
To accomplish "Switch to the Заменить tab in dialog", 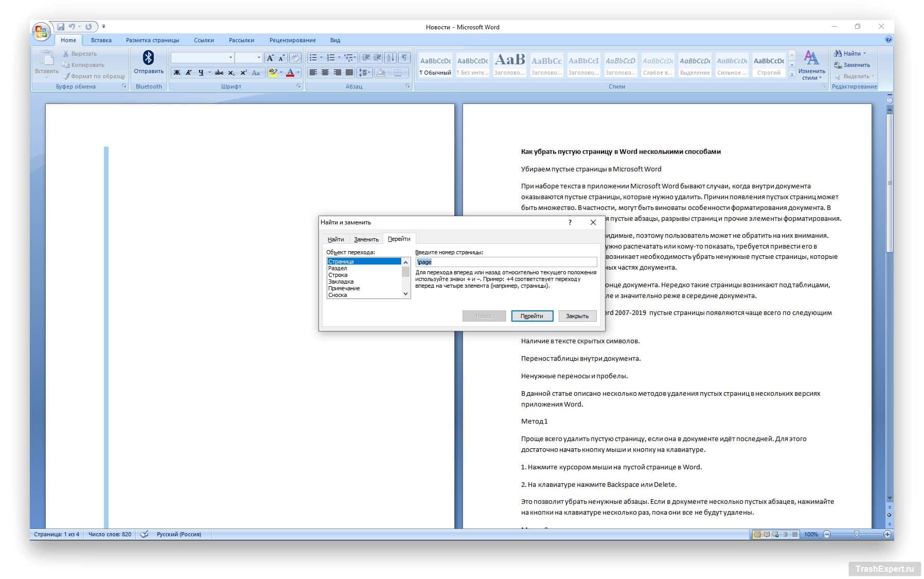I will tap(366, 239).
